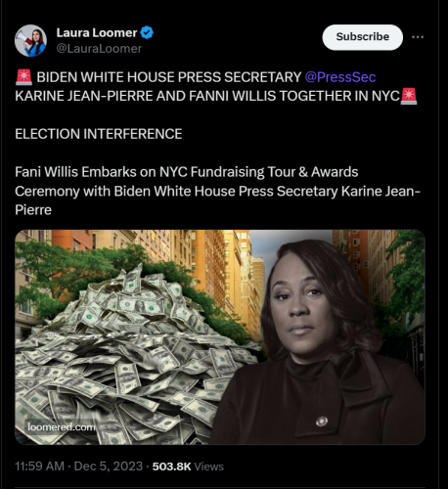Click the blue verified checkmark badge
Screen dimensions: 448x489
(147, 32)
